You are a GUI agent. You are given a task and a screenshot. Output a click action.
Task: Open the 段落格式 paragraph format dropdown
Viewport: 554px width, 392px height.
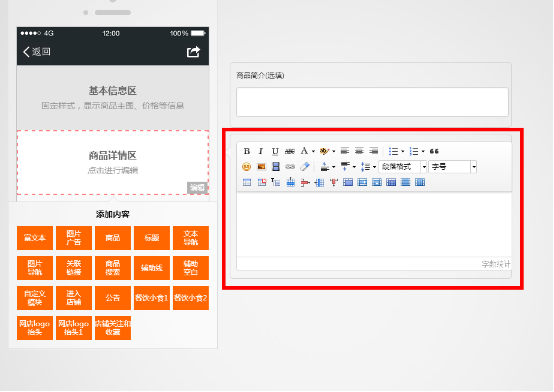click(424, 166)
